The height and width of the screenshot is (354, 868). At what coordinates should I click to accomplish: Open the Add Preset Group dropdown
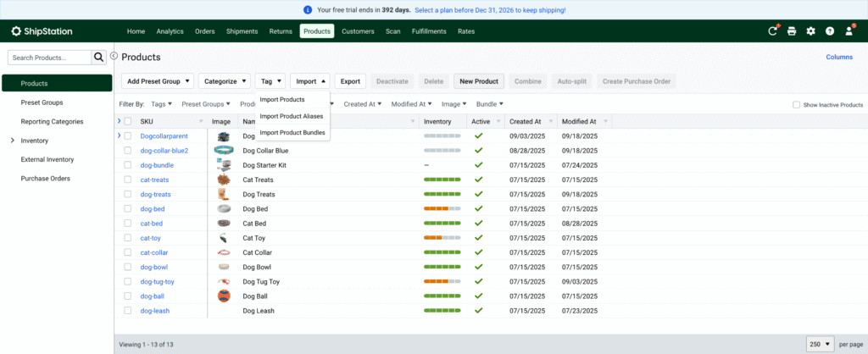pos(157,81)
